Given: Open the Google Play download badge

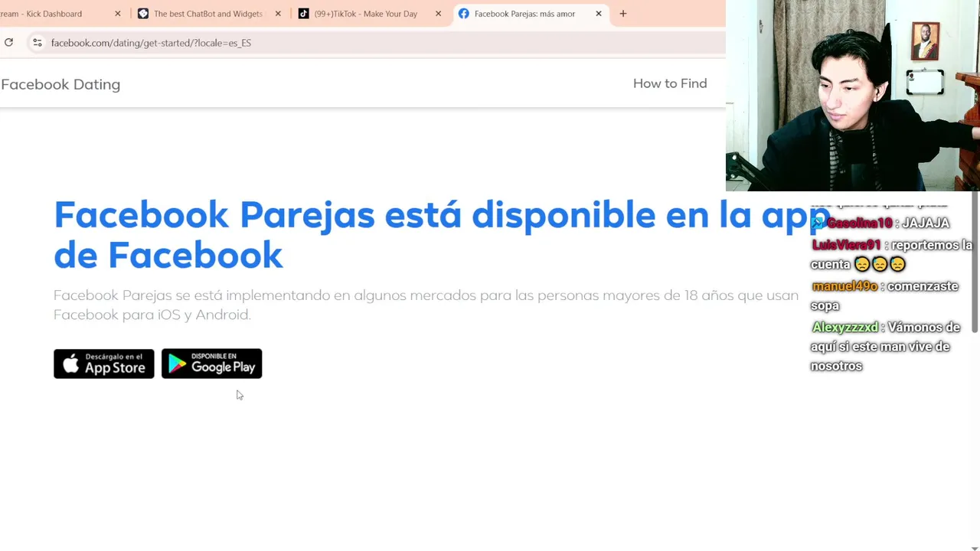Looking at the screenshot, I should (211, 364).
